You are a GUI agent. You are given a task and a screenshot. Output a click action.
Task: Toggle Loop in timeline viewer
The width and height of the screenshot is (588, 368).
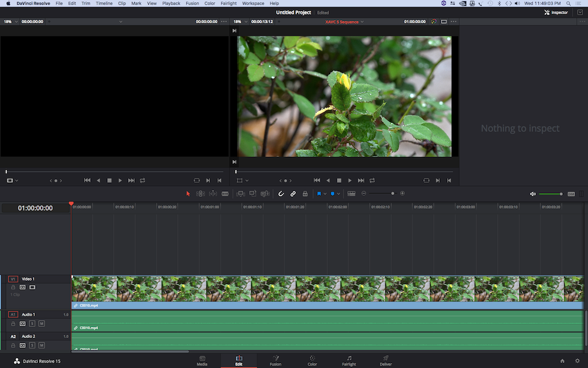tap(372, 180)
